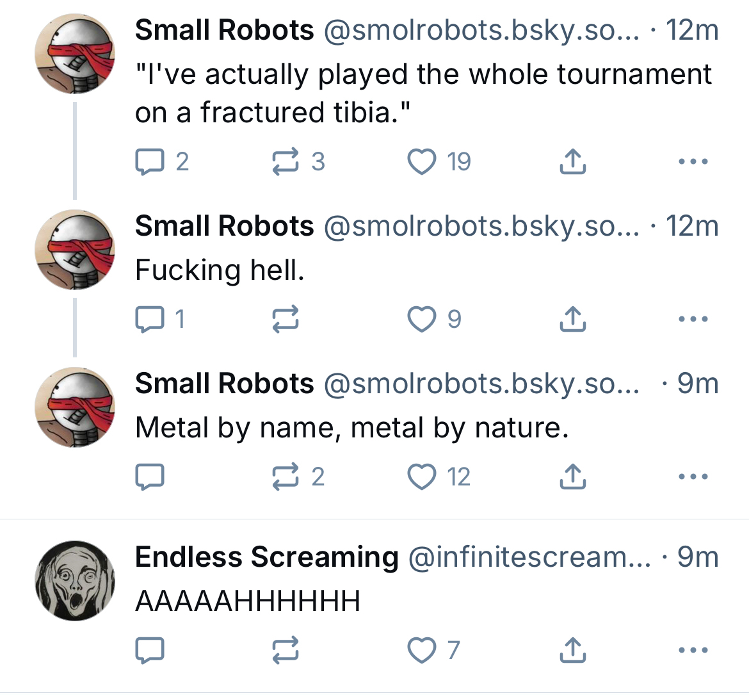Reply to "Metal by name" post
This screenshot has width=749, height=700.
tap(150, 476)
